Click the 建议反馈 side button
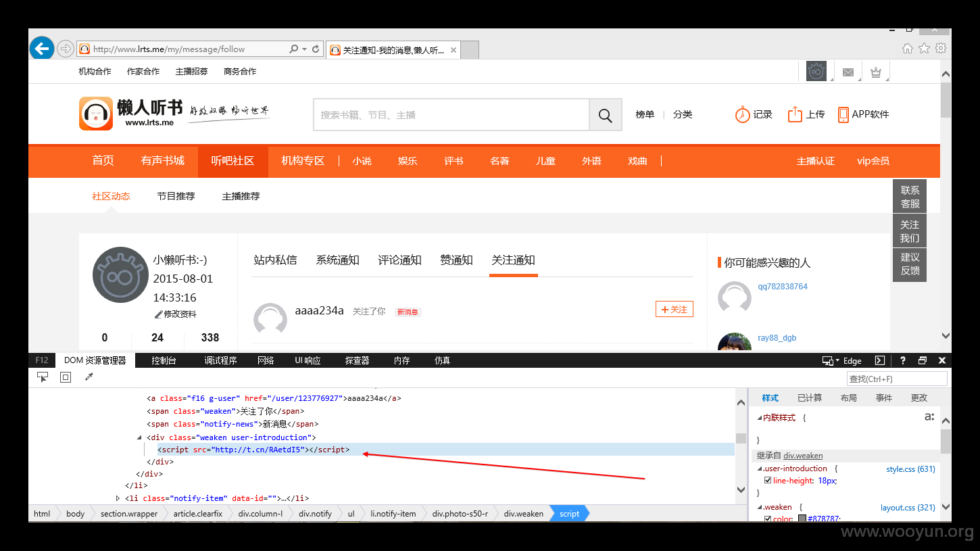This screenshot has height=551, width=980. coord(910,264)
